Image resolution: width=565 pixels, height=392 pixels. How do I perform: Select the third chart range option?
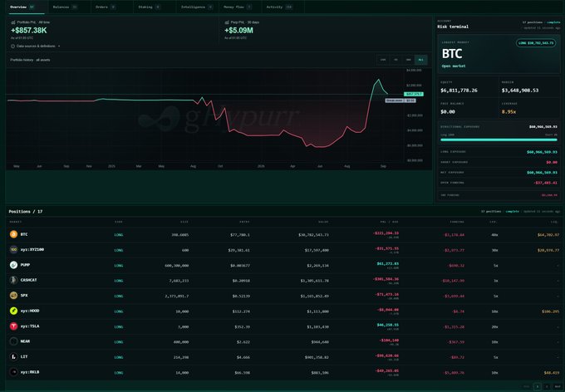[x=408, y=60]
